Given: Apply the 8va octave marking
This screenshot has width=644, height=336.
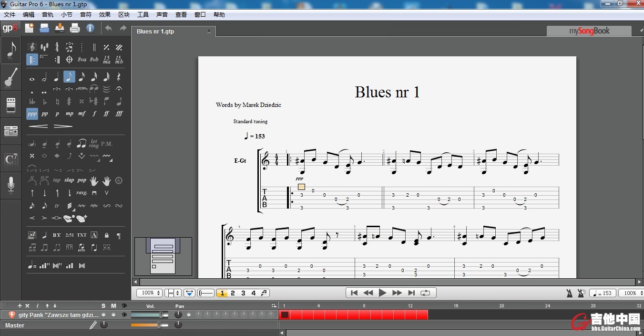Looking at the screenshot, I should point(82,60).
